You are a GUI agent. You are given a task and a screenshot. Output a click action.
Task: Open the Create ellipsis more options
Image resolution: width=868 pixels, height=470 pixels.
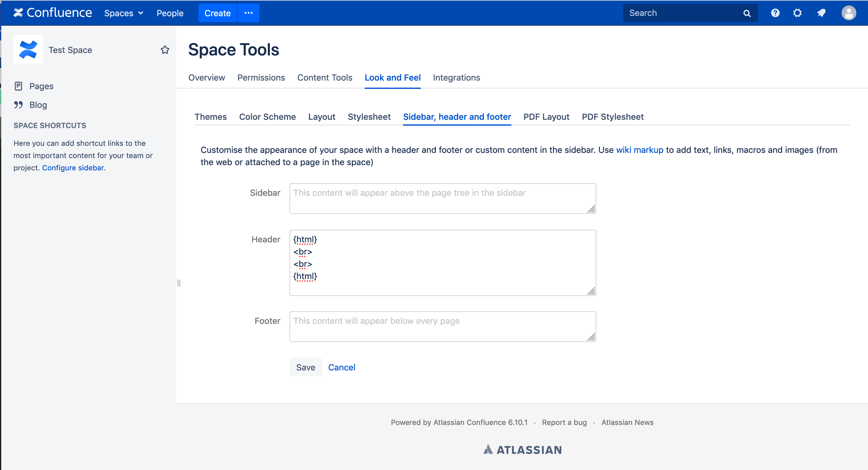pos(248,13)
